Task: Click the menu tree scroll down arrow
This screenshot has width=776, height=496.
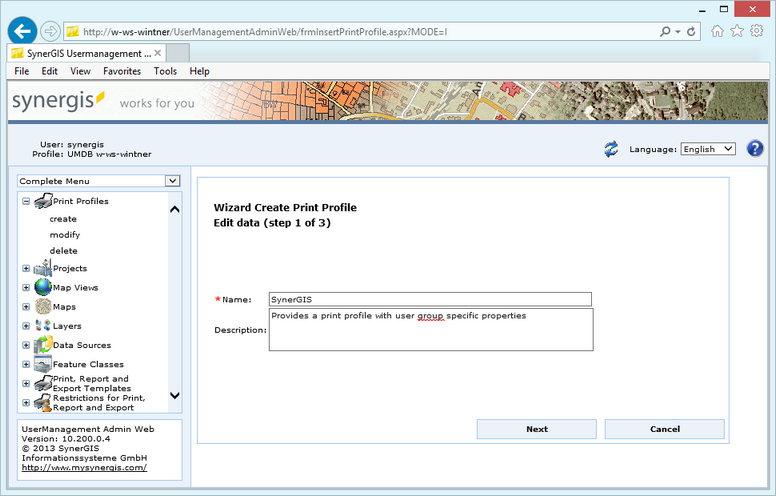Action: (175, 396)
